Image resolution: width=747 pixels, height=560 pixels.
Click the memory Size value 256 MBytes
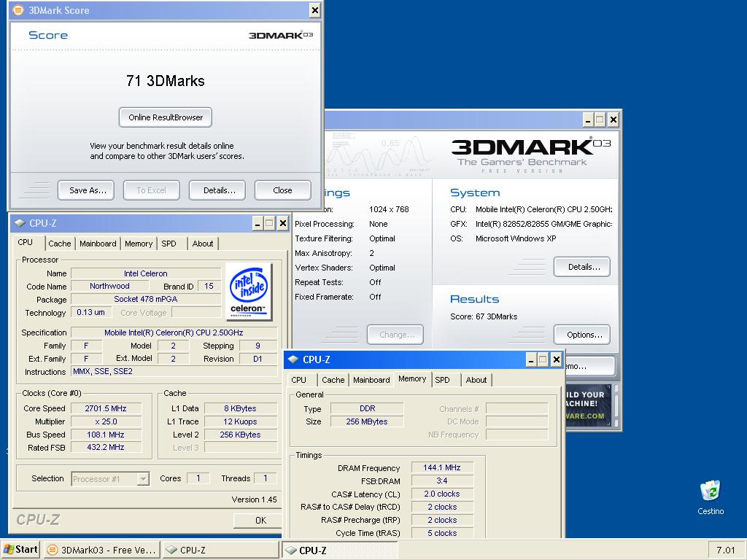[x=367, y=421]
